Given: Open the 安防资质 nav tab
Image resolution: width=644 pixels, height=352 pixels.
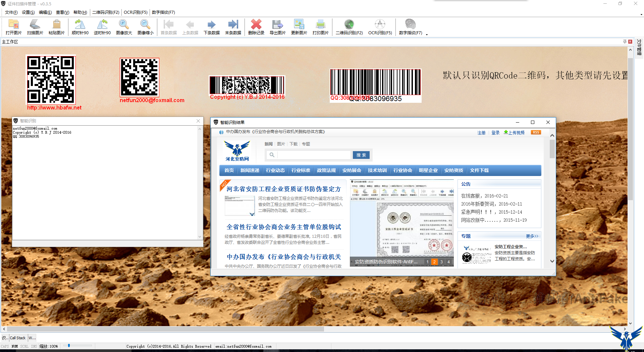Looking at the screenshot, I should (x=454, y=170).
